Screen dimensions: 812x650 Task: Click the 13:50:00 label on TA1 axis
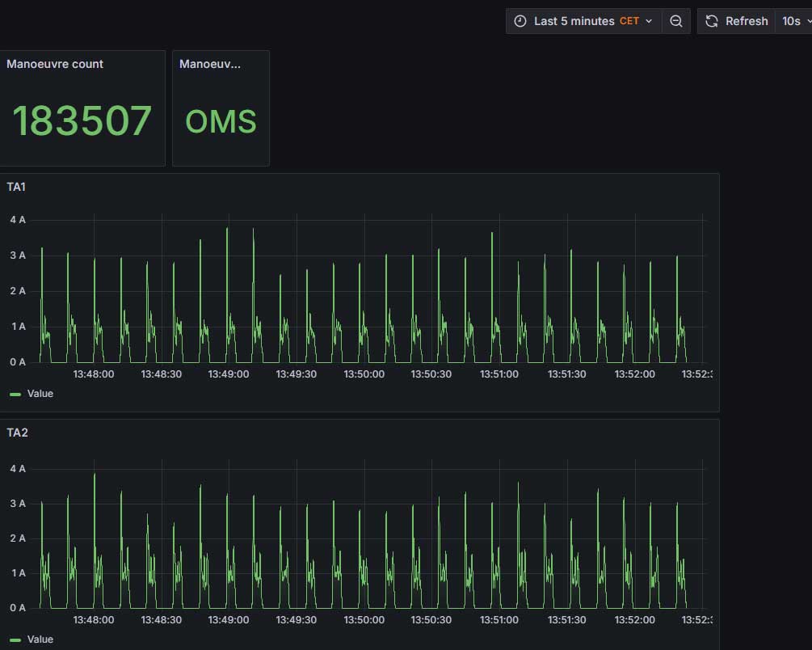click(x=364, y=374)
